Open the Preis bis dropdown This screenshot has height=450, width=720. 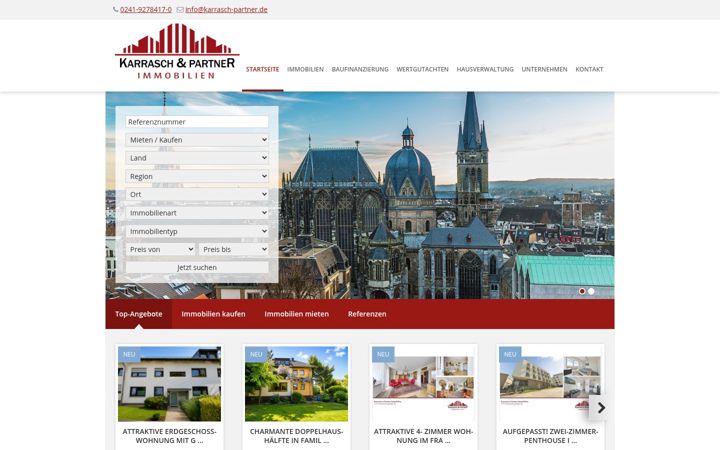pyautogui.click(x=234, y=249)
